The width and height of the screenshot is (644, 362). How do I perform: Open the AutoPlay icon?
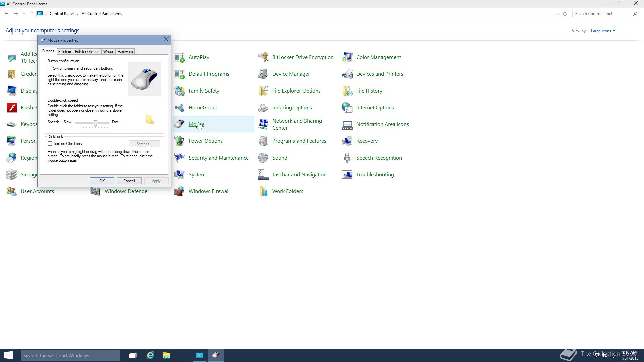[x=179, y=57]
